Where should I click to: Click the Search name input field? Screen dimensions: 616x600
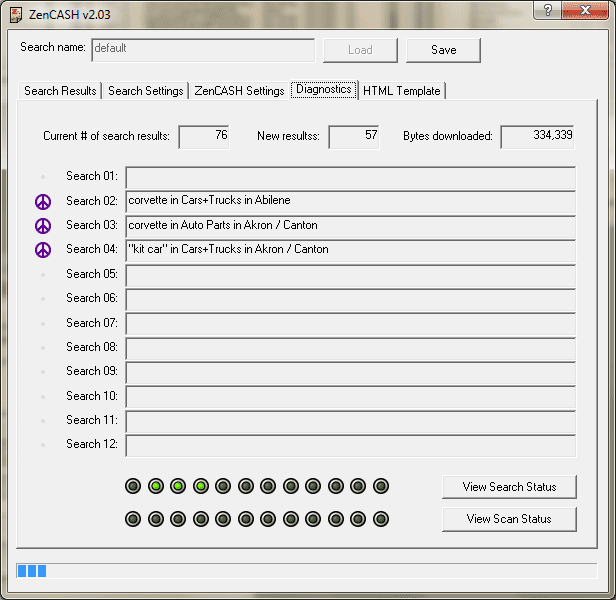[x=203, y=49]
